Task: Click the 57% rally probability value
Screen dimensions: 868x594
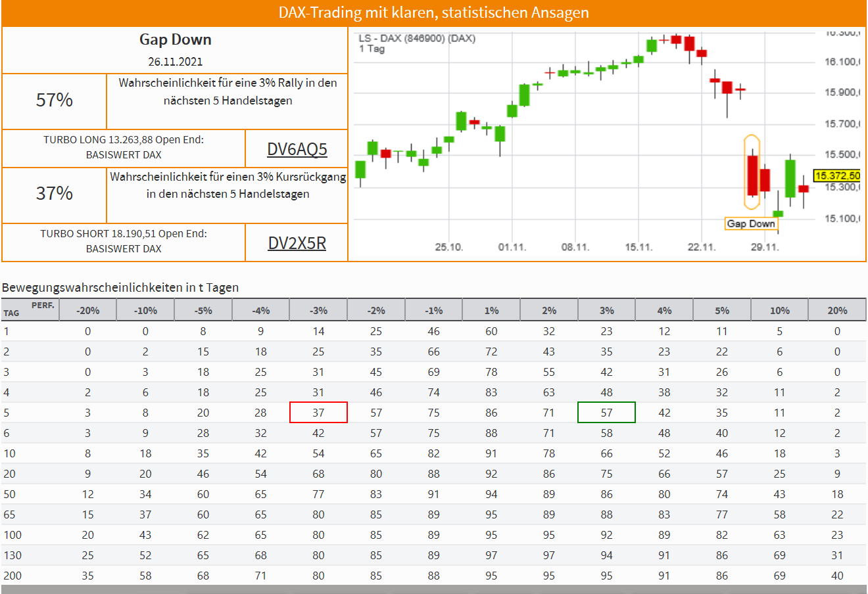Action: pos(55,101)
